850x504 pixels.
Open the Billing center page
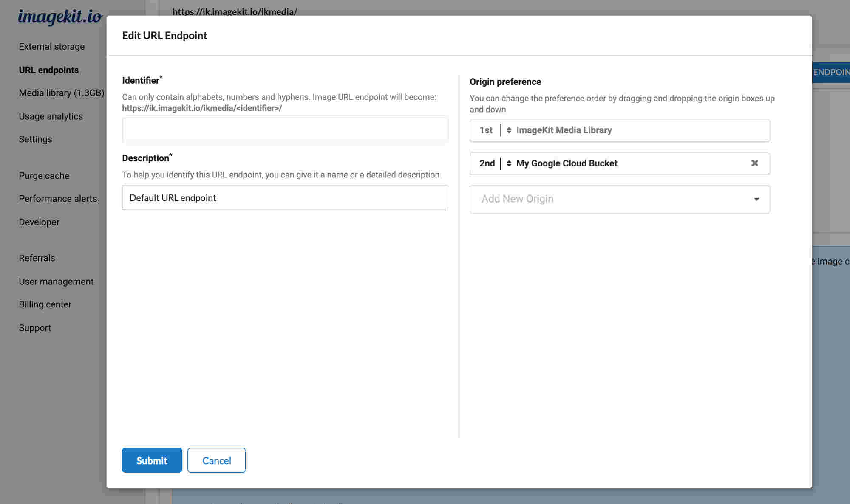coord(45,304)
